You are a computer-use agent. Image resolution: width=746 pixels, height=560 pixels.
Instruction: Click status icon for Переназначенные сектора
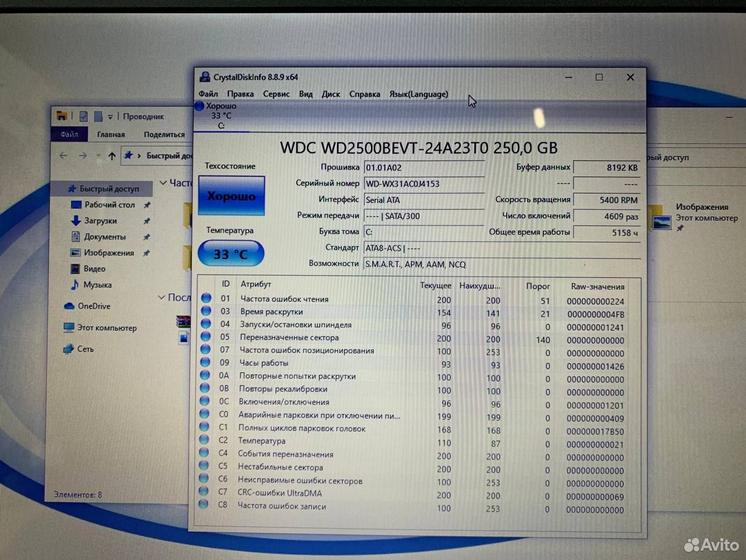(206, 336)
